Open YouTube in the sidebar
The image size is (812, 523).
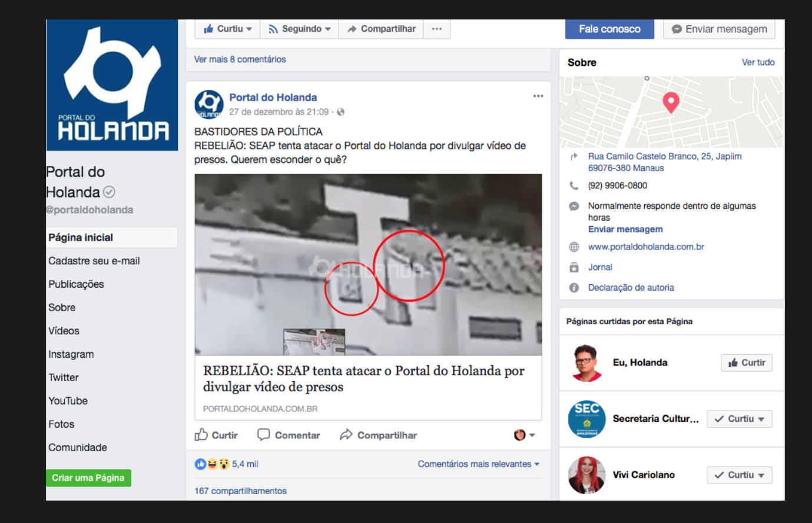(x=68, y=401)
